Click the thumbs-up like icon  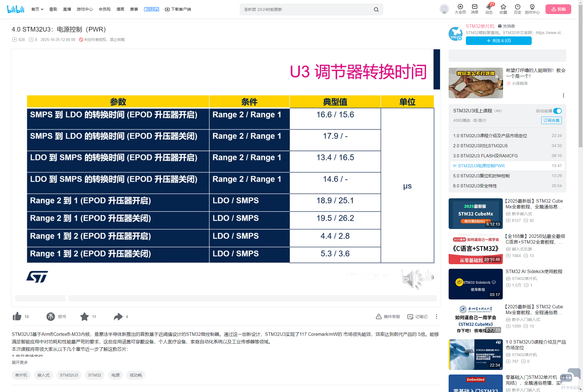pos(17,316)
